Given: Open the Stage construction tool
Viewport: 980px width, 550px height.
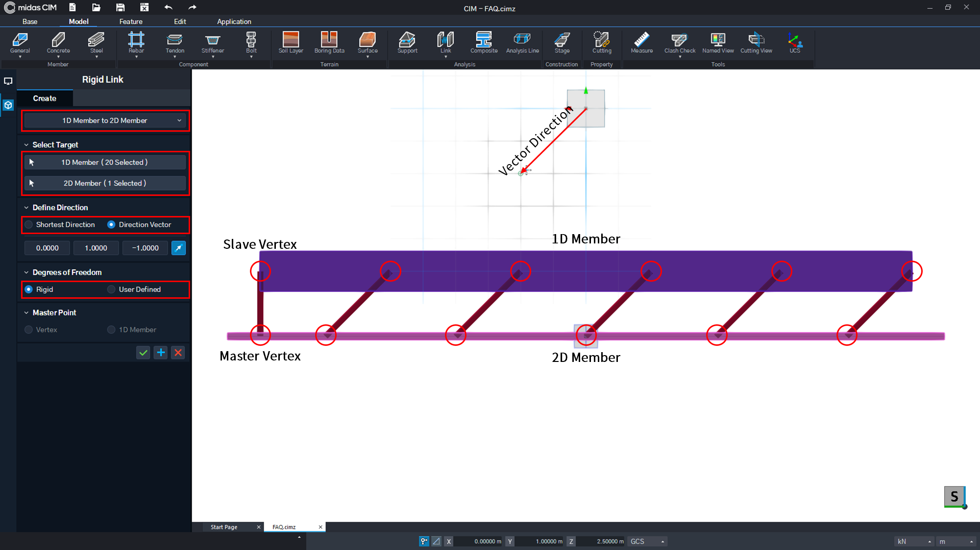Looking at the screenshot, I should tap(562, 44).
